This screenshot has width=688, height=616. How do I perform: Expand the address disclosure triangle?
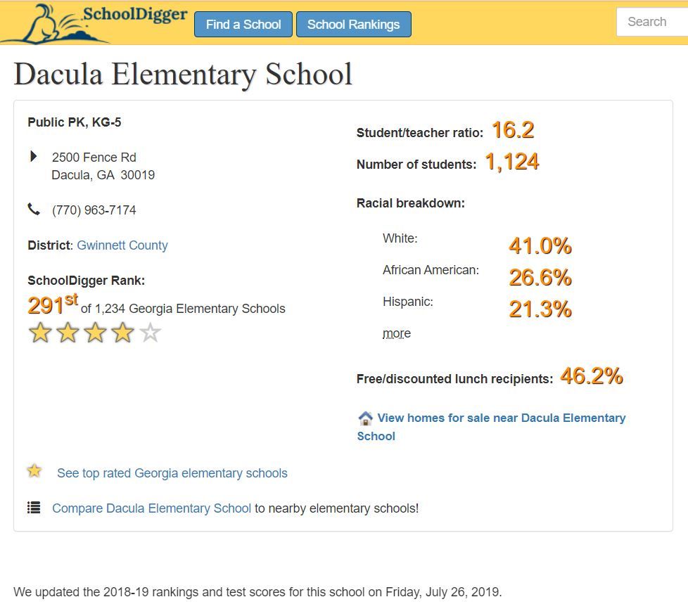click(x=34, y=156)
